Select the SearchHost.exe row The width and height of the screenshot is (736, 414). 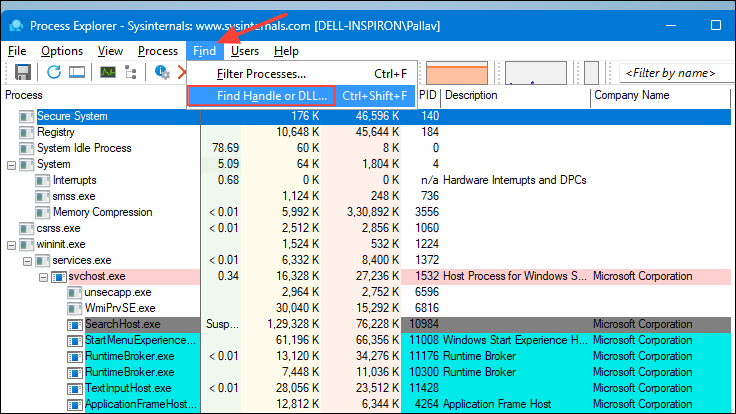click(x=366, y=324)
